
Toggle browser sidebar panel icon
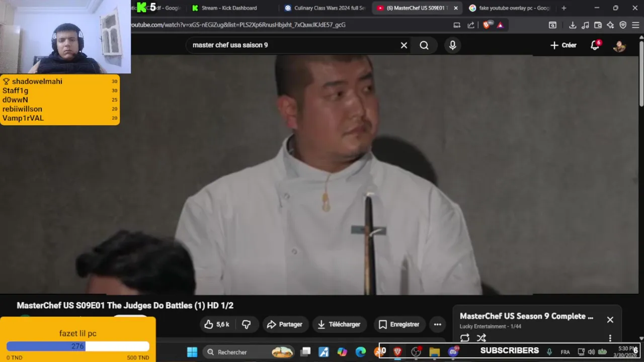coord(552,25)
